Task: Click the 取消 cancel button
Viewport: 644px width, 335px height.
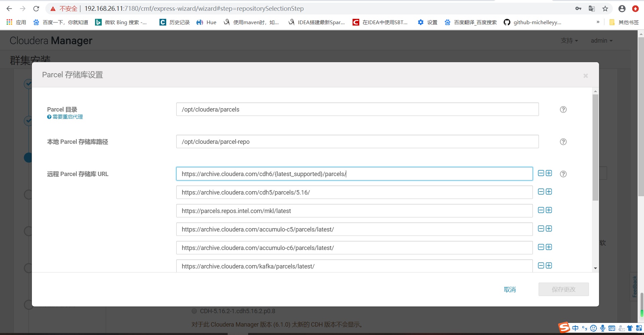Action: pyautogui.click(x=510, y=290)
